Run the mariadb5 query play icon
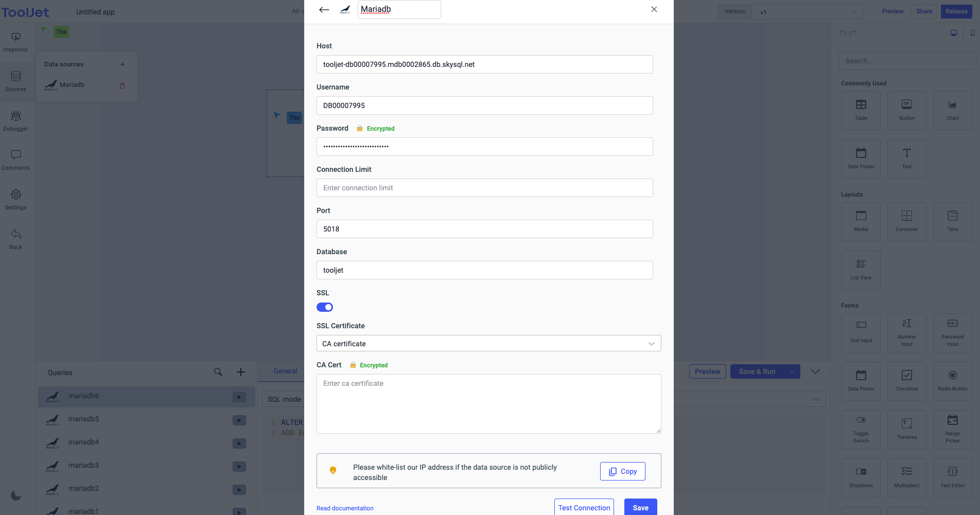Image resolution: width=980 pixels, height=515 pixels. (x=239, y=420)
